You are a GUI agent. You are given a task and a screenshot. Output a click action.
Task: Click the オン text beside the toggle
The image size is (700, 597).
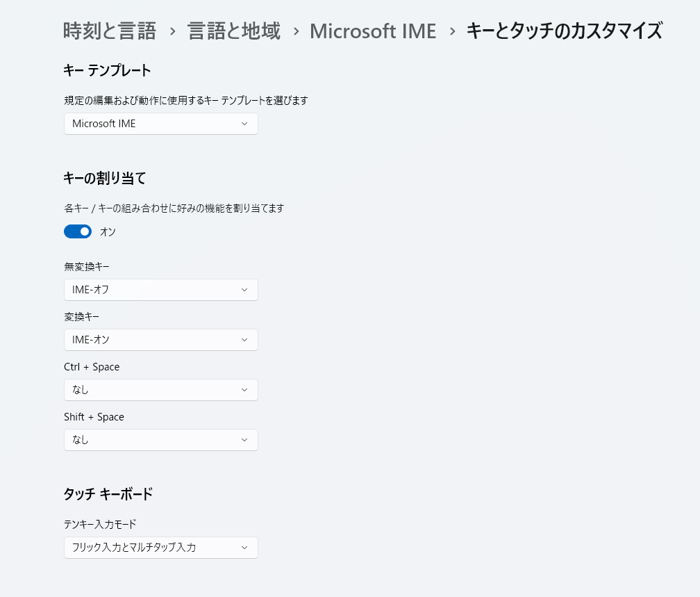(x=108, y=232)
